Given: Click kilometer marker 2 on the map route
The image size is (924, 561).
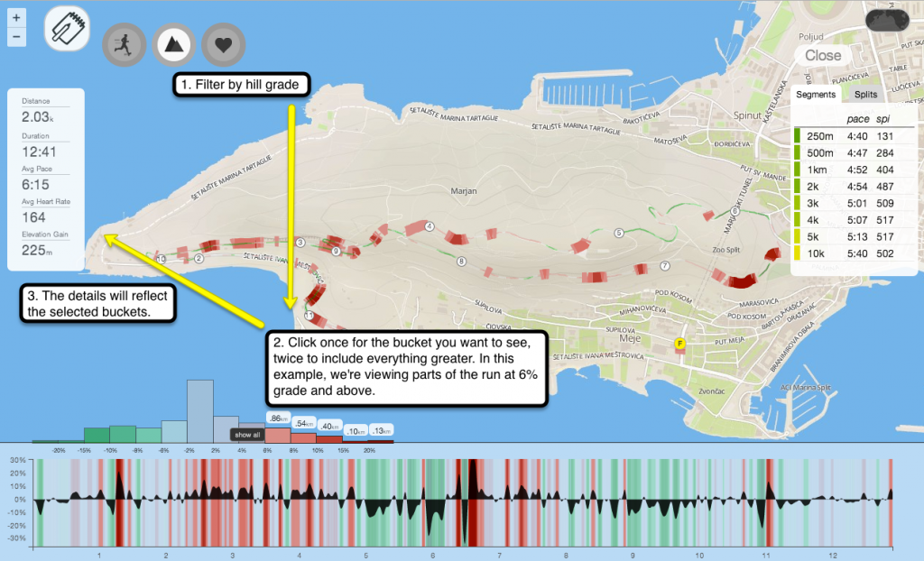Looking at the screenshot, I should pos(199,258).
